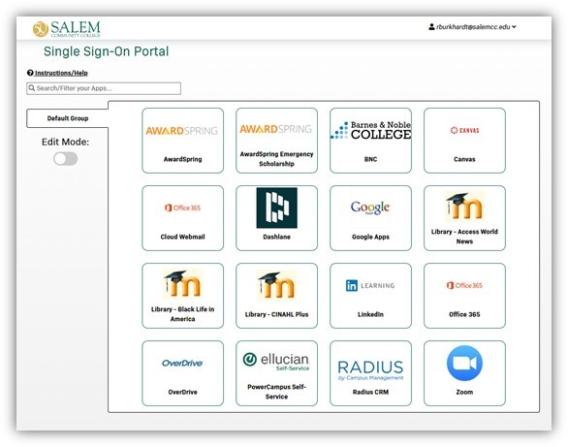568x447 pixels.
Task: Open the AwardSpring app tile
Action: (x=183, y=141)
